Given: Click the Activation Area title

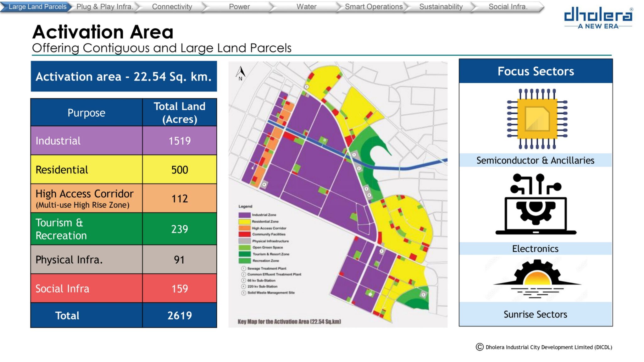Looking at the screenshot, I should [103, 32].
